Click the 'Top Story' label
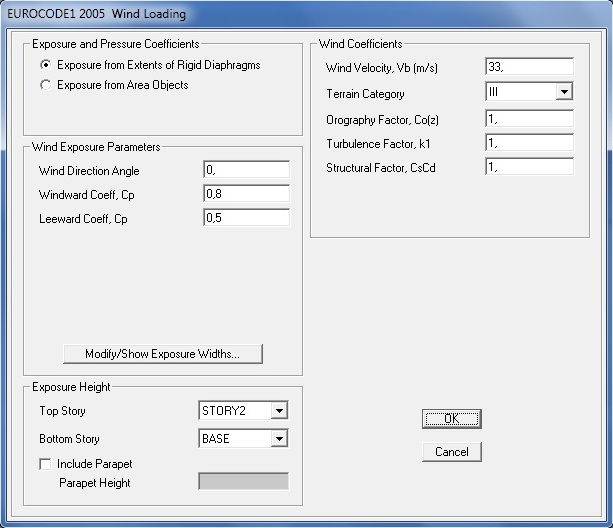The width and height of the screenshot is (613, 528). click(x=62, y=411)
